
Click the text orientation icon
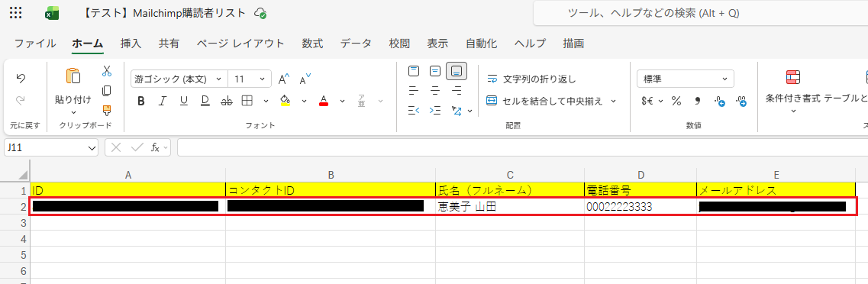click(457, 110)
